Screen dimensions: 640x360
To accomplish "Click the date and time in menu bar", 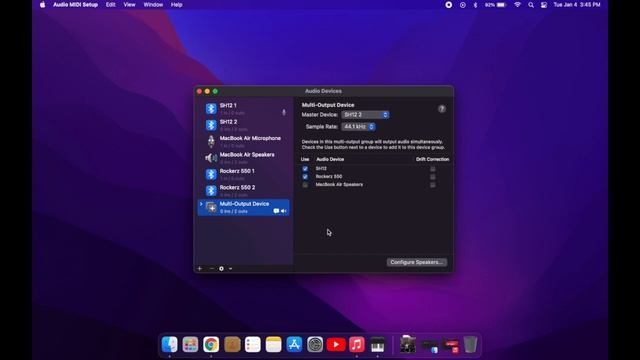I will (577, 5).
